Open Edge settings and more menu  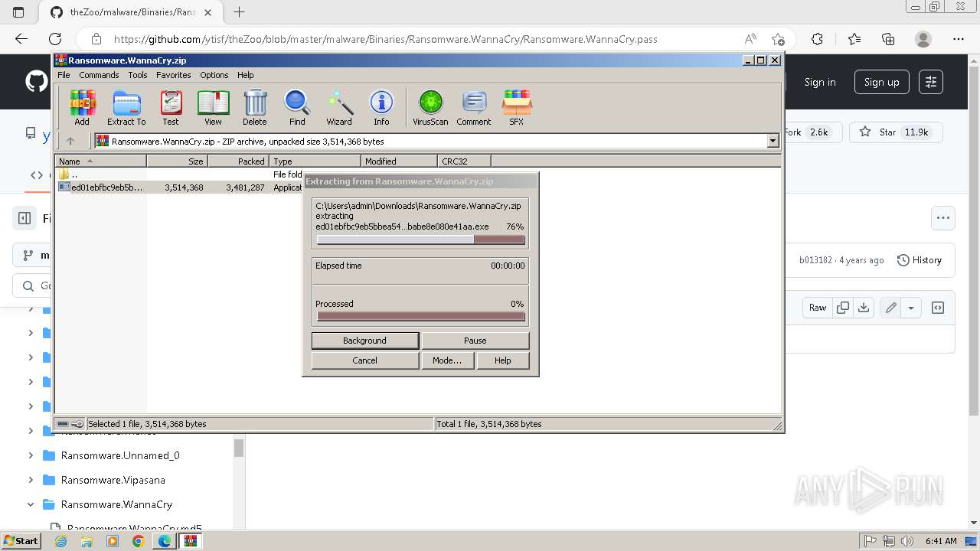(959, 39)
